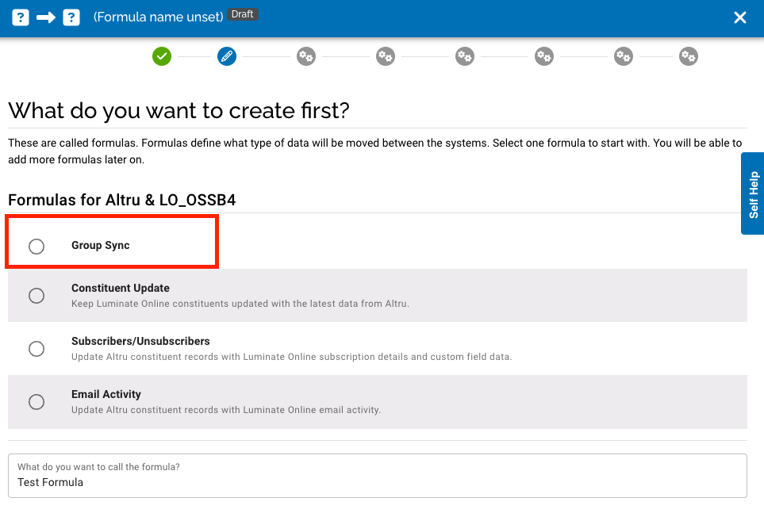Click the formula name input field
The width and height of the screenshot is (764, 532).
[x=378, y=482]
